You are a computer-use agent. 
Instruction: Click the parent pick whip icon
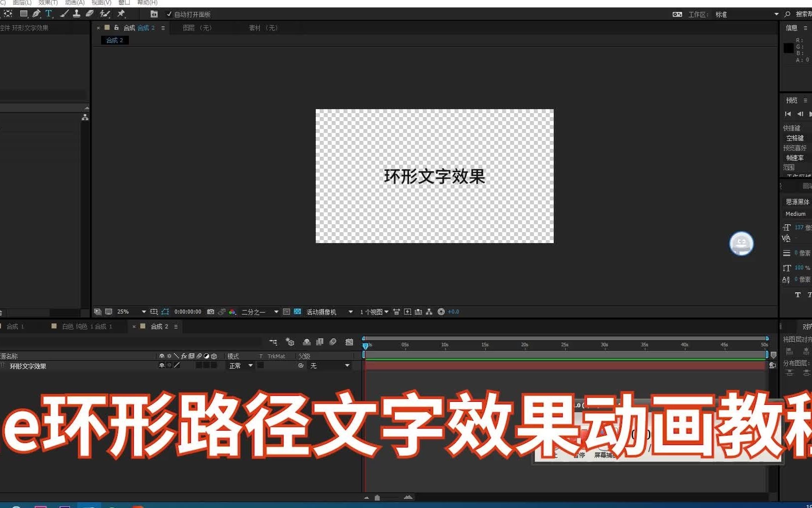(301, 366)
